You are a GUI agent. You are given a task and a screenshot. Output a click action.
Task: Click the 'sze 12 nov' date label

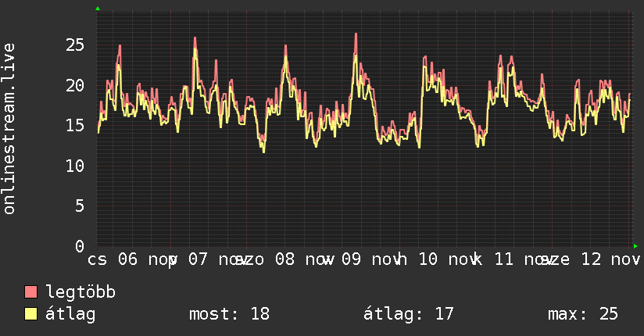pos(592,259)
